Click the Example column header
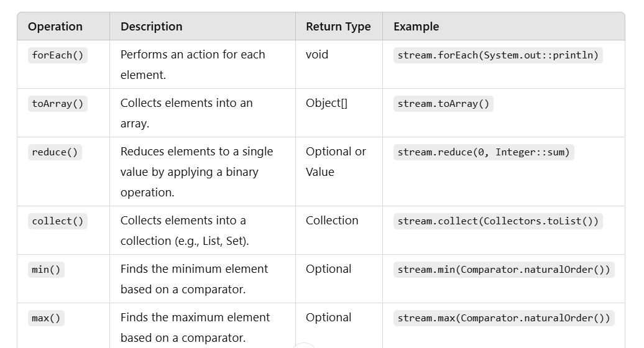Viewport: 644px width, 348px height. [x=416, y=27]
